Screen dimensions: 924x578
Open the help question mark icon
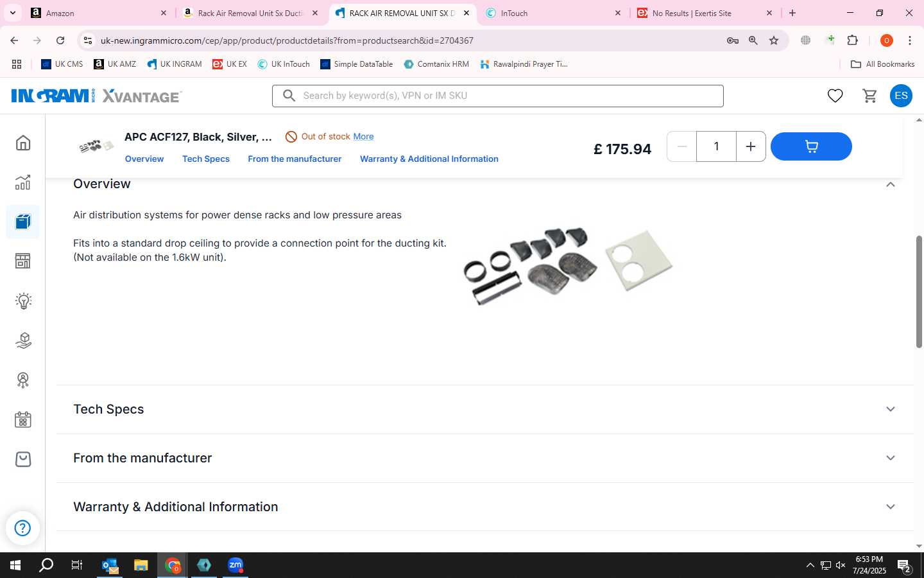[x=22, y=528]
